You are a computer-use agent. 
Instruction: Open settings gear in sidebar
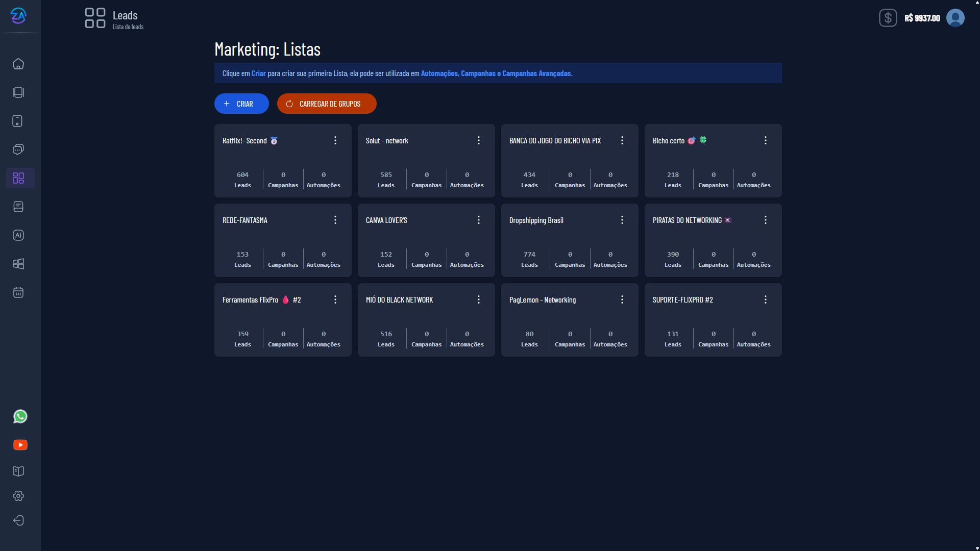pyautogui.click(x=18, y=496)
